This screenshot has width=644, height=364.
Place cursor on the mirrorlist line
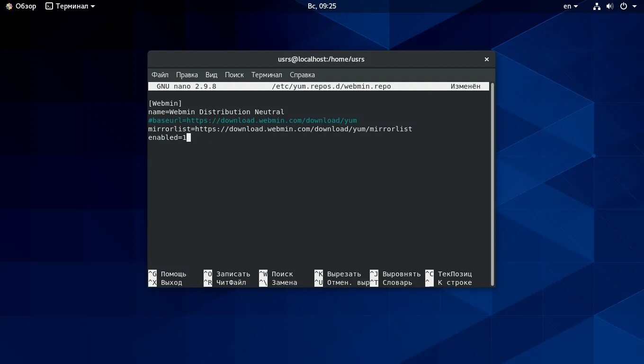(280, 129)
